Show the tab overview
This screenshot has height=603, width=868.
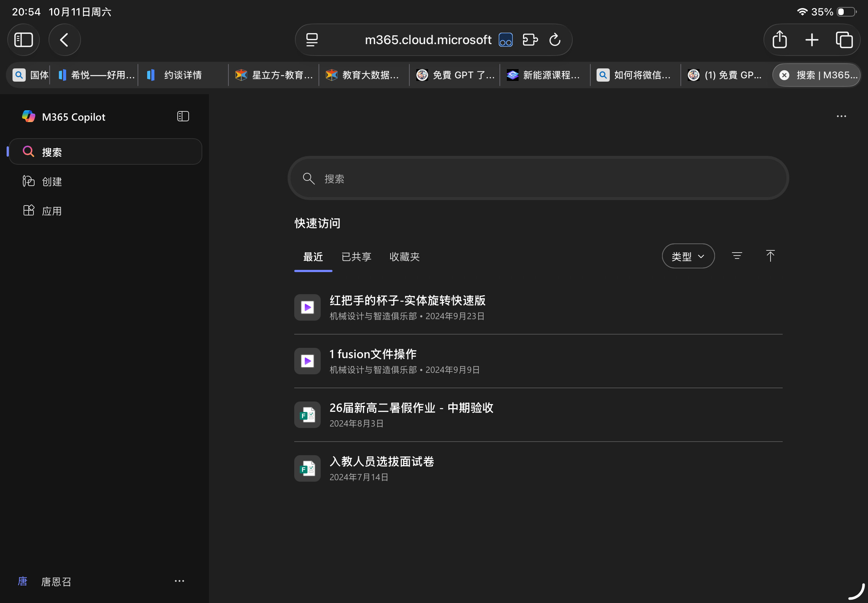click(x=844, y=40)
